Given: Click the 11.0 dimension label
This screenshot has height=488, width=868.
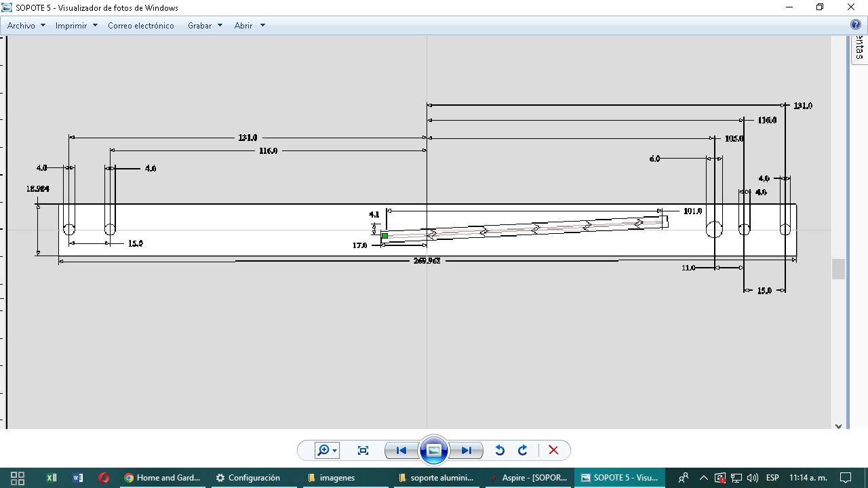Looking at the screenshot, I should [688, 268].
